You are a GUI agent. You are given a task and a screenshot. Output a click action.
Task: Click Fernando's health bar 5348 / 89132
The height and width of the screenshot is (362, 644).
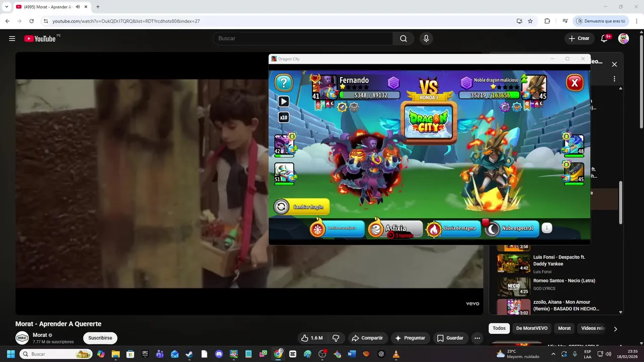click(370, 95)
